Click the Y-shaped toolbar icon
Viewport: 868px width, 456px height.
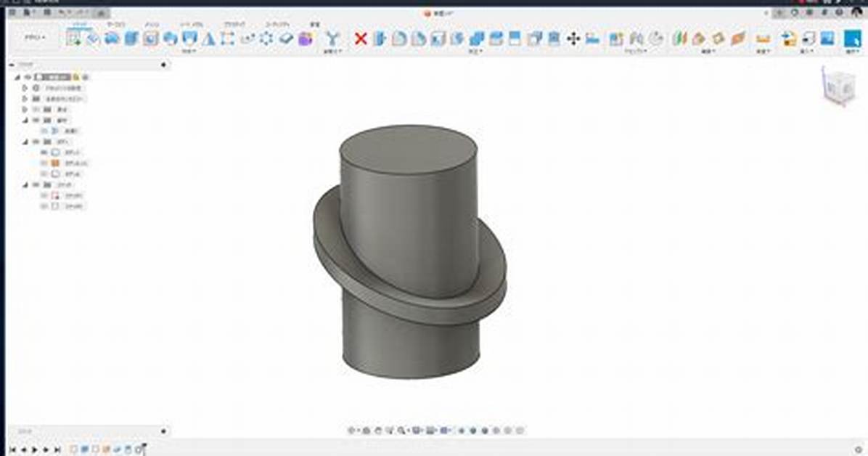pyautogui.click(x=332, y=38)
